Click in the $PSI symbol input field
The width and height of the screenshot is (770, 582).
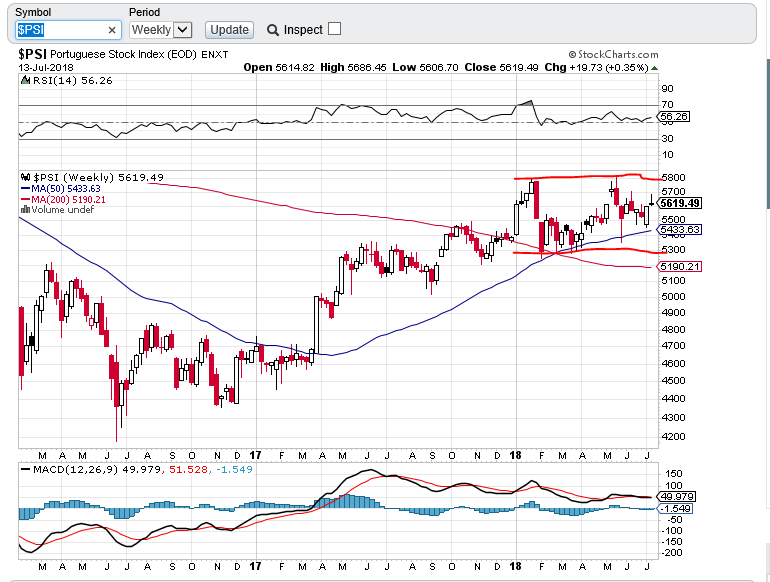click(x=60, y=30)
